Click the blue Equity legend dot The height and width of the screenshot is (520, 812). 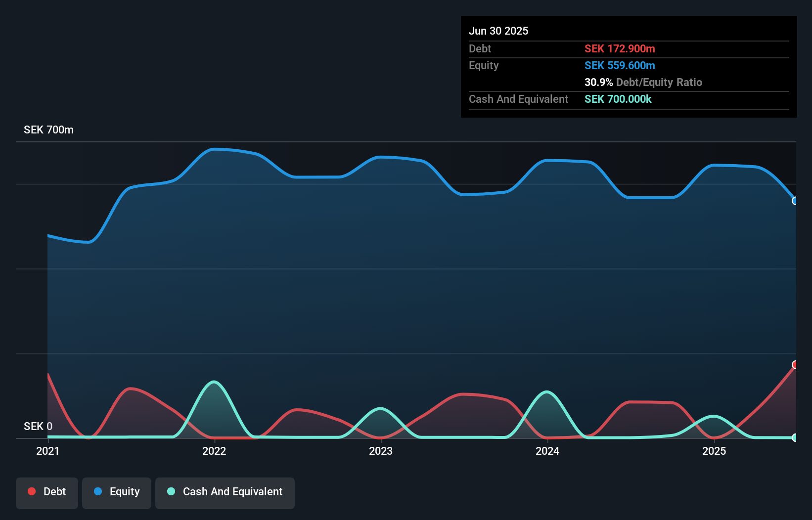[98, 491]
